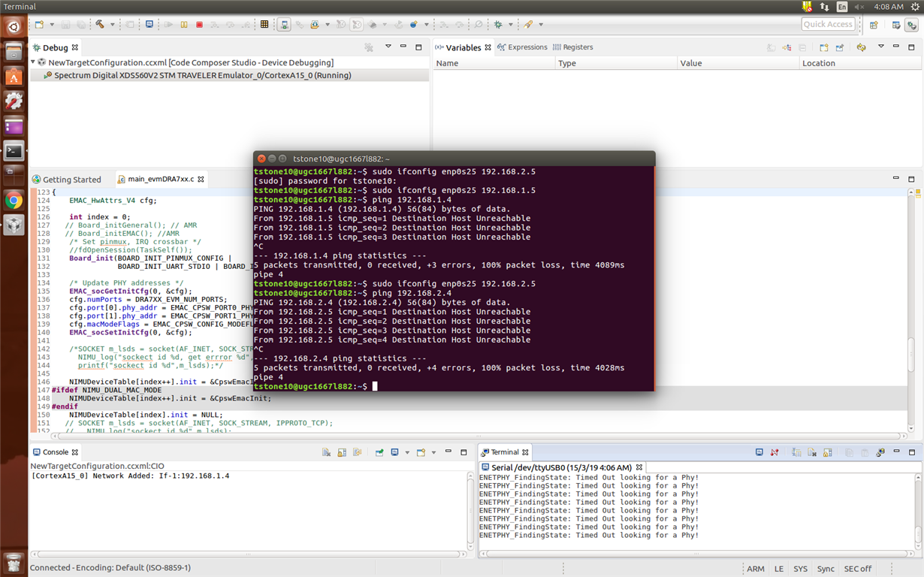Select the Getting Started editor tab
Image resolution: width=924 pixels, height=577 pixels.
[71, 180]
